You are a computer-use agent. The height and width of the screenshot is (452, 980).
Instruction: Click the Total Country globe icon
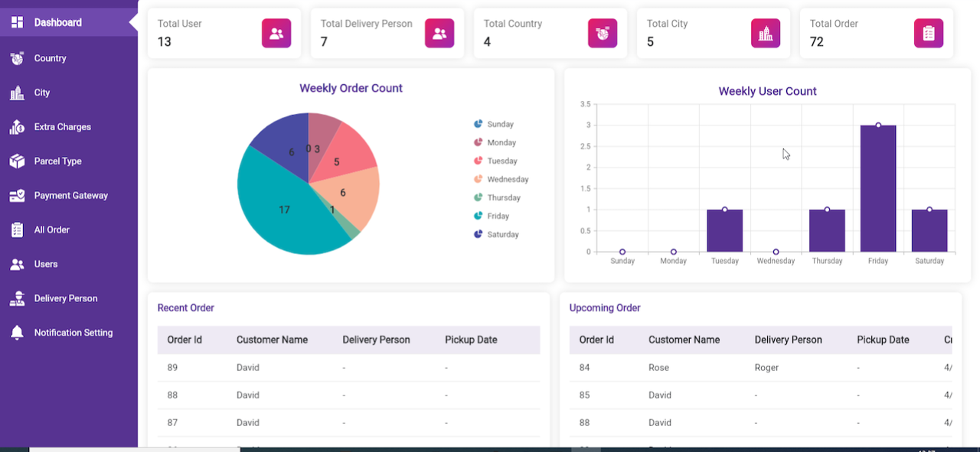pos(602,33)
